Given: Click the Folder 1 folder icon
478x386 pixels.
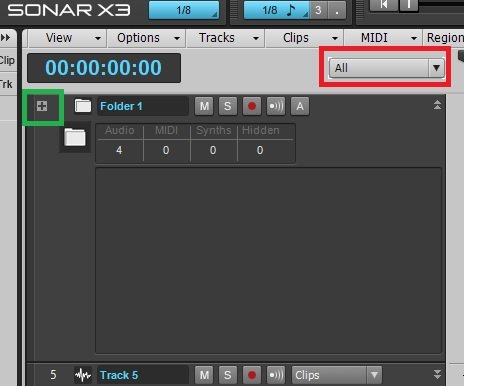Looking at the screenshot, I should click(x=83, y=106).
